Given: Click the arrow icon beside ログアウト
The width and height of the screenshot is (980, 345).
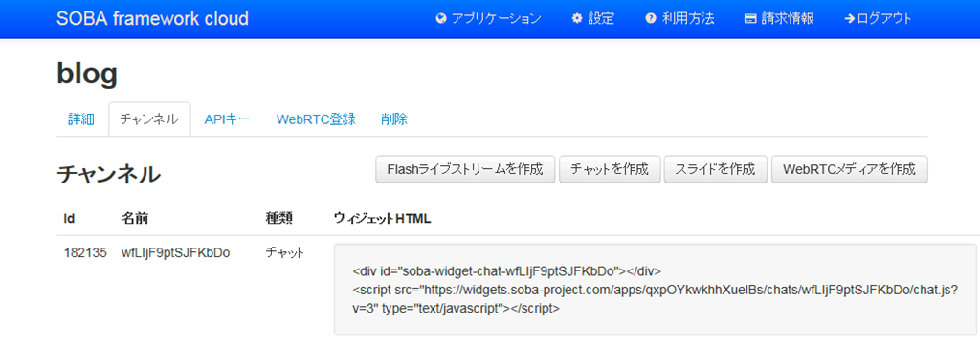Looking at the screenshot, I should (x=849, y=19).
